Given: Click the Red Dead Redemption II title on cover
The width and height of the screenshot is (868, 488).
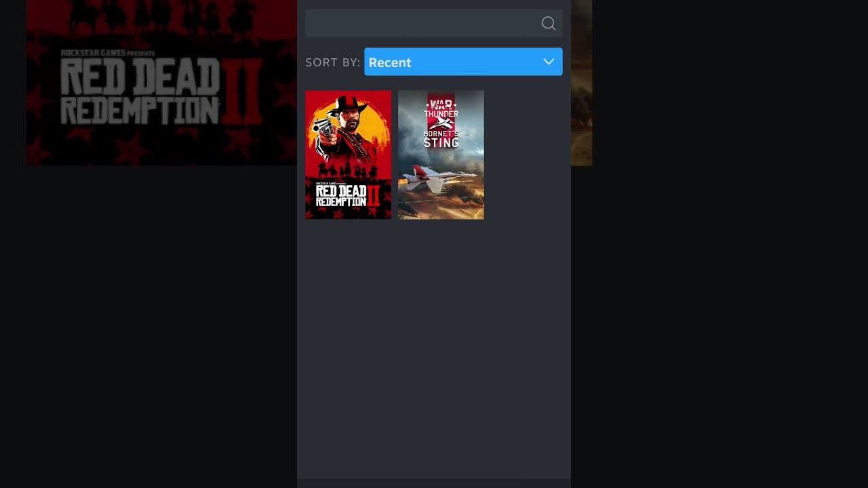Looking at the screenshot, I should coord(348,196).
